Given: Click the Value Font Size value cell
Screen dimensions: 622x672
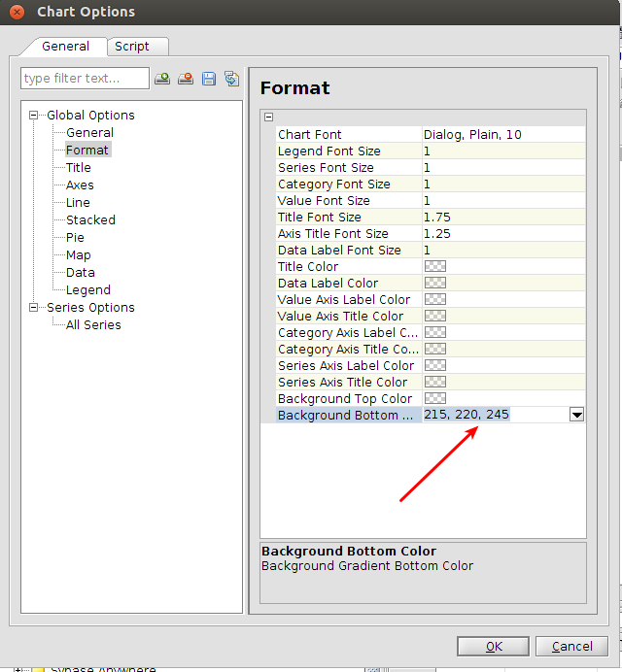Looking at the screenshot, I should tap(503, 201).
